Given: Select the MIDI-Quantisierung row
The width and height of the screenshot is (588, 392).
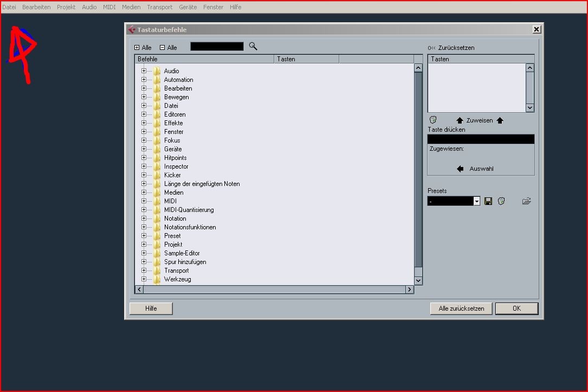Looking at the screenshot, I should [189, 210].
